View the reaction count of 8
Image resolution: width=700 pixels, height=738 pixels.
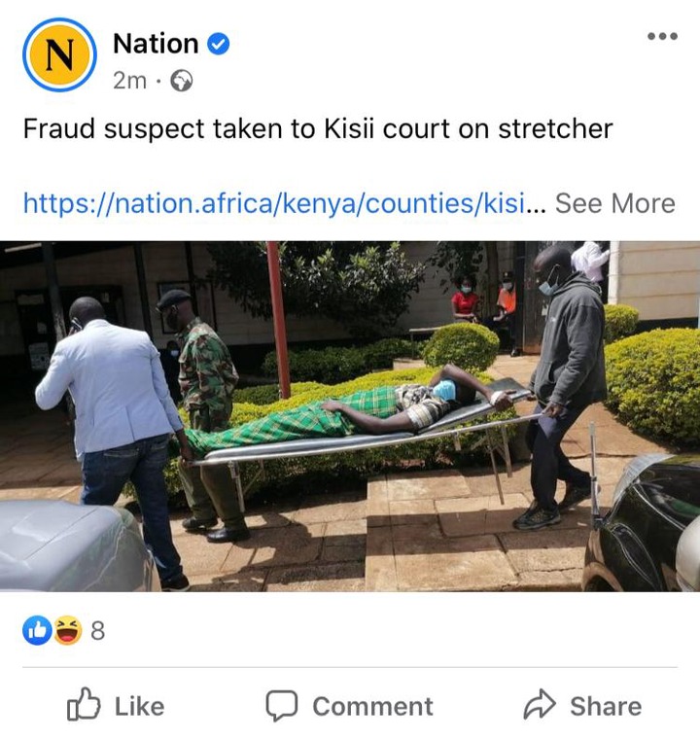point(97,631)
